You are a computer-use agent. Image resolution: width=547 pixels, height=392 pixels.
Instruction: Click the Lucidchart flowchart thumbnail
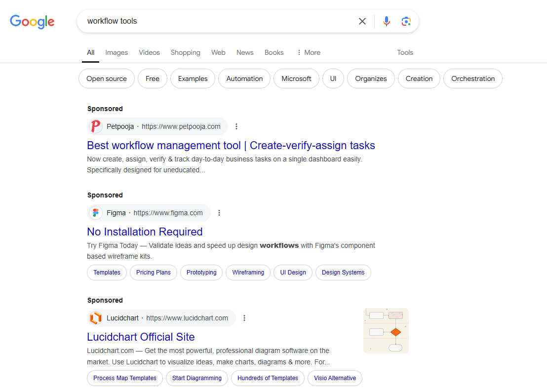(386, 331)
